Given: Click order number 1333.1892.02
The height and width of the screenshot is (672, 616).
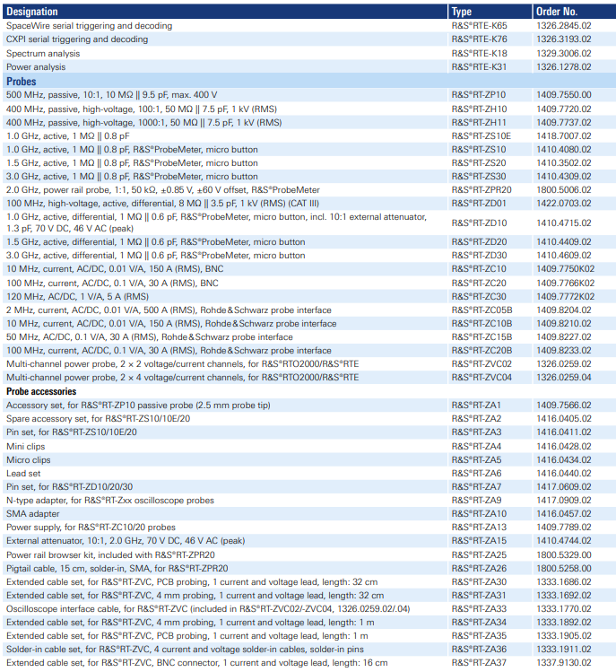Looking at the screenshot, I should pyautogui.click(x=564, y=623).
